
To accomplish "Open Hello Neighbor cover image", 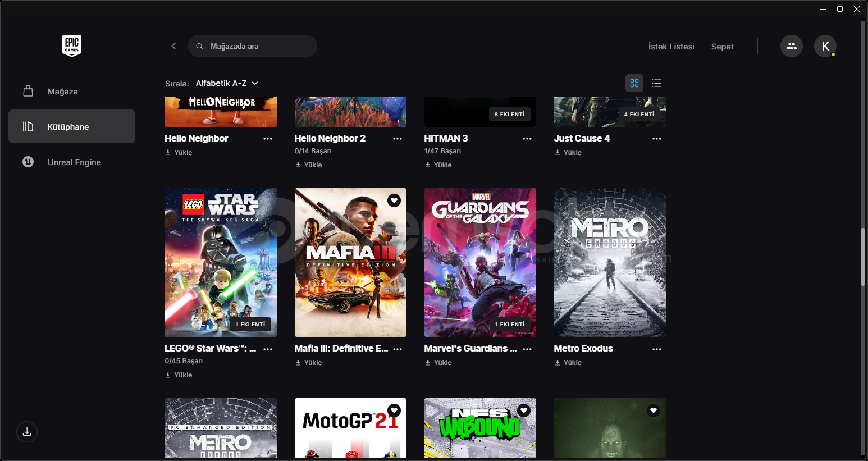I will click(221, 112).
